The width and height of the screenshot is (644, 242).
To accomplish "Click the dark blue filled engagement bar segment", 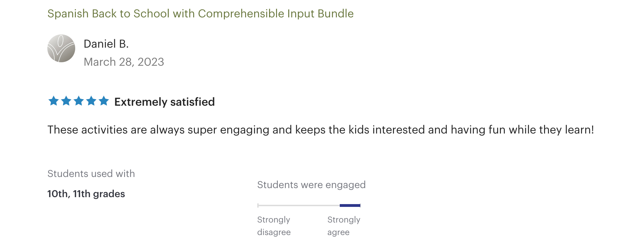I will 350,205.
